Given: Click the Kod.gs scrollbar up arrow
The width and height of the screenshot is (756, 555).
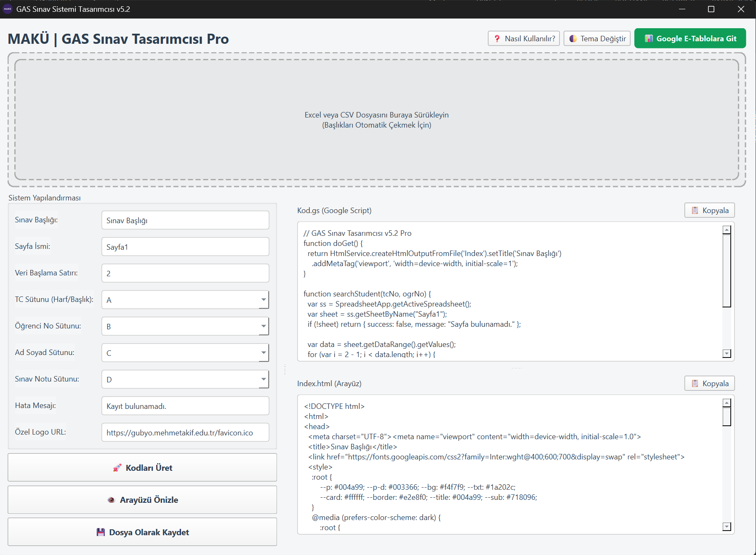Looking at the screenshot, I should 727,230.
